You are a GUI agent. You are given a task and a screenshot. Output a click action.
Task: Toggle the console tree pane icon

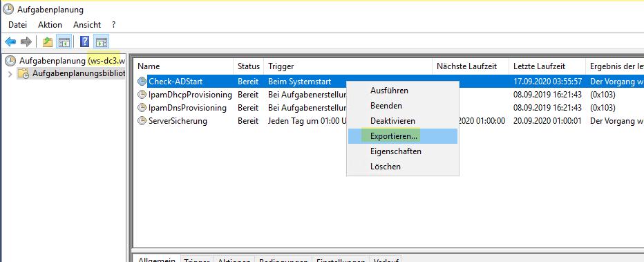(x=64, y=41)
